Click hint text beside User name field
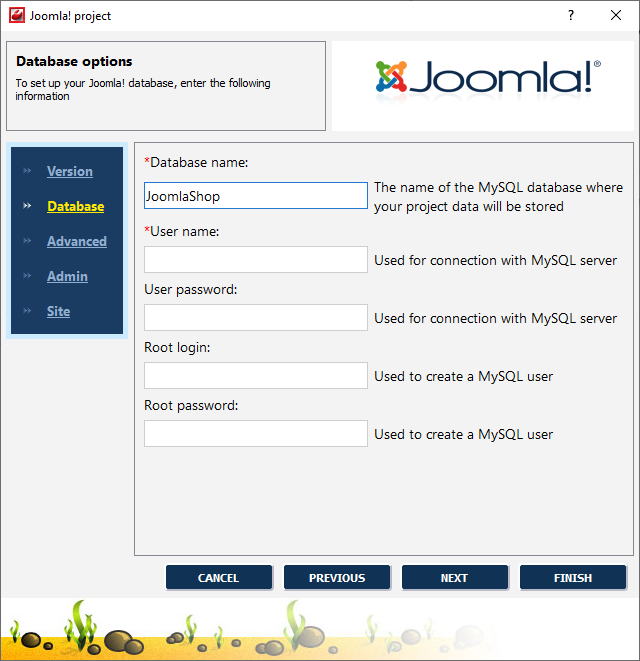The height and width of the screenshot is (661, 640). click(495, 260)
